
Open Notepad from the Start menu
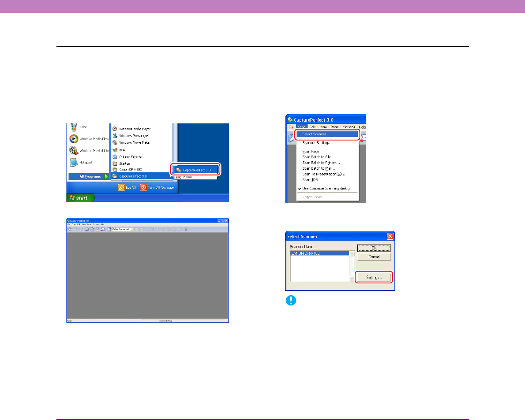click(x=81, y=163)
